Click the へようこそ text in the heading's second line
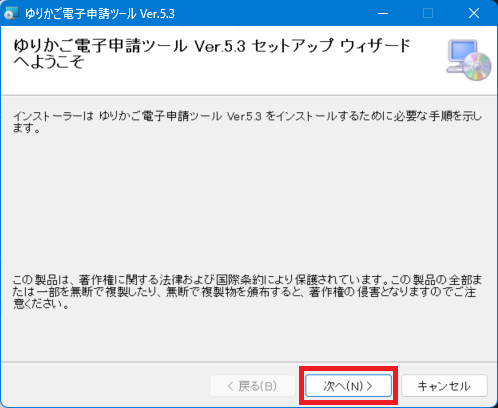This screenshot has width=498, height=408. pos(48,62)
